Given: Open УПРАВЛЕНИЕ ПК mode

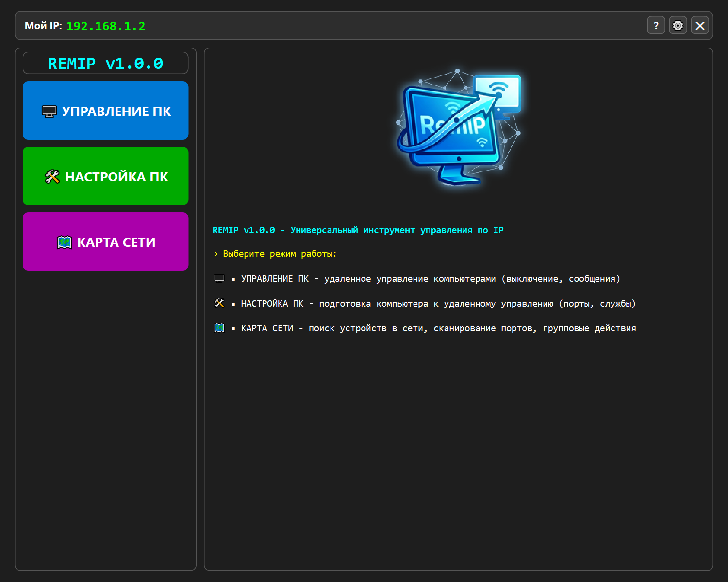Looking at the screenshot, I should (x=105, y=111).
